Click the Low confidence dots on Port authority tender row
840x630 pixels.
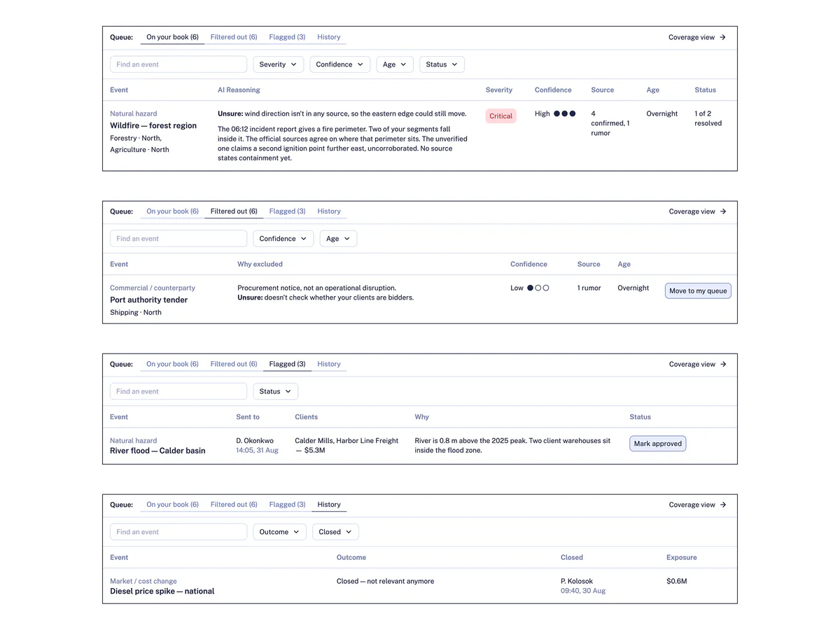click(538, 288)
